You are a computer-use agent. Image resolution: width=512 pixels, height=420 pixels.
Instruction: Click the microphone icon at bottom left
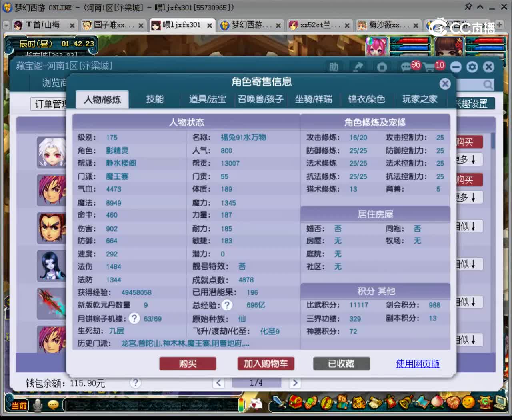pos(38,405)
